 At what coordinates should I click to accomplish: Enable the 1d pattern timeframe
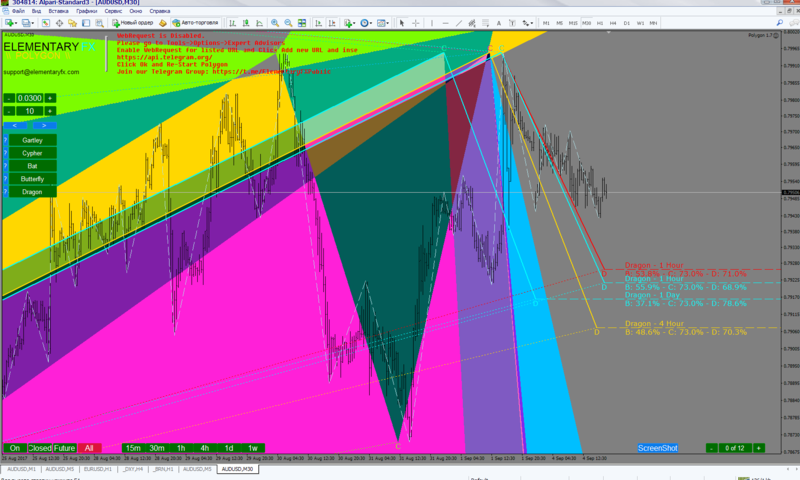(x=229, y=448)
